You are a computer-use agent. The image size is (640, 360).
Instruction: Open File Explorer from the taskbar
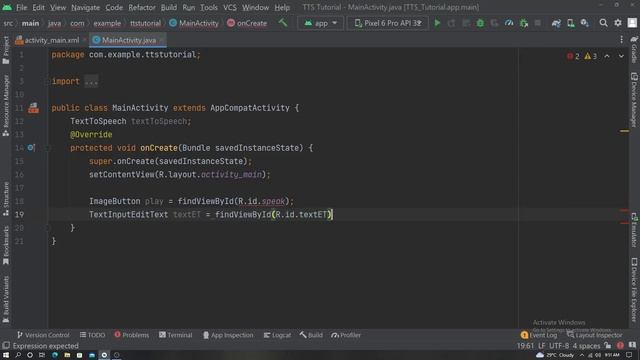point(67,355)
